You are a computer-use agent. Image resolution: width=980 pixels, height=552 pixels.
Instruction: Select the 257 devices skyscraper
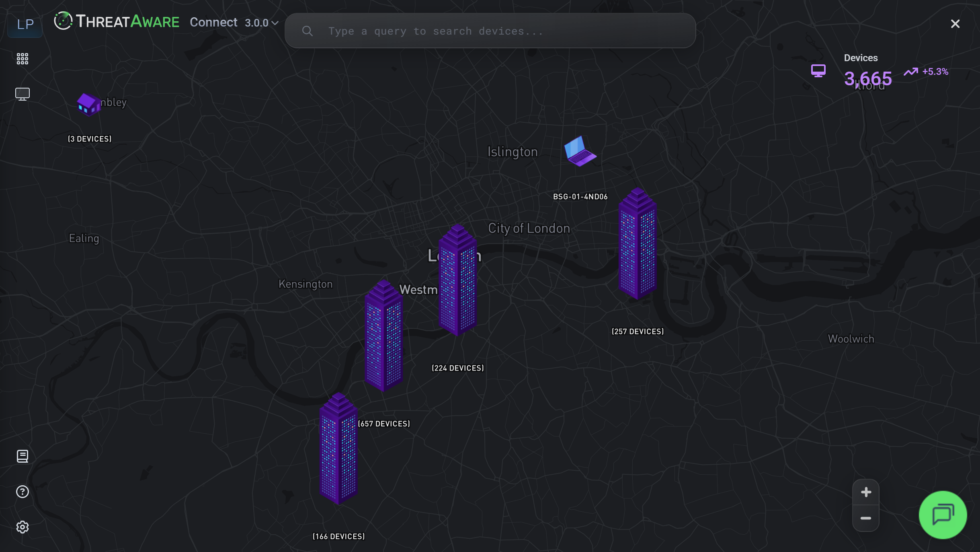(x=638, y=243)
